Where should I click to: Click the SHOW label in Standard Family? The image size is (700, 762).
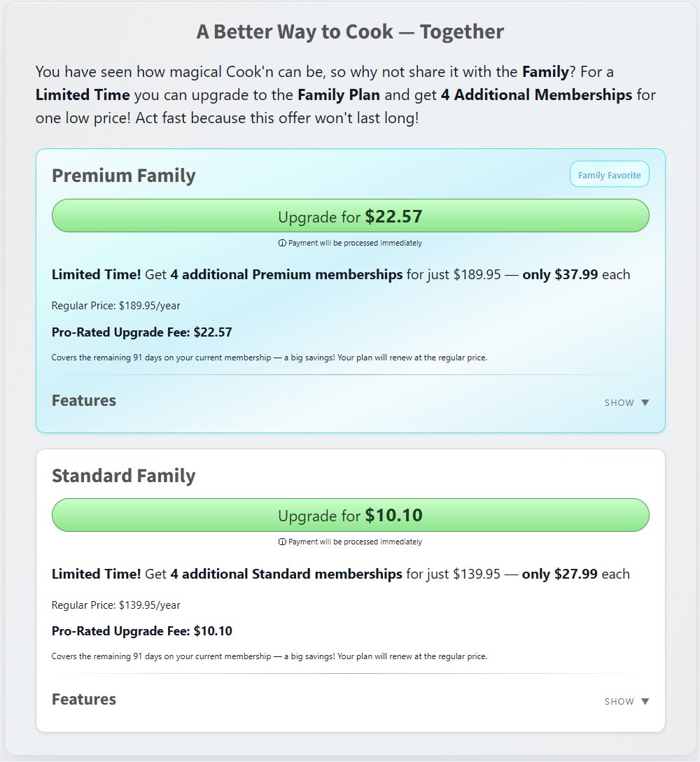(x=619, y=702)
